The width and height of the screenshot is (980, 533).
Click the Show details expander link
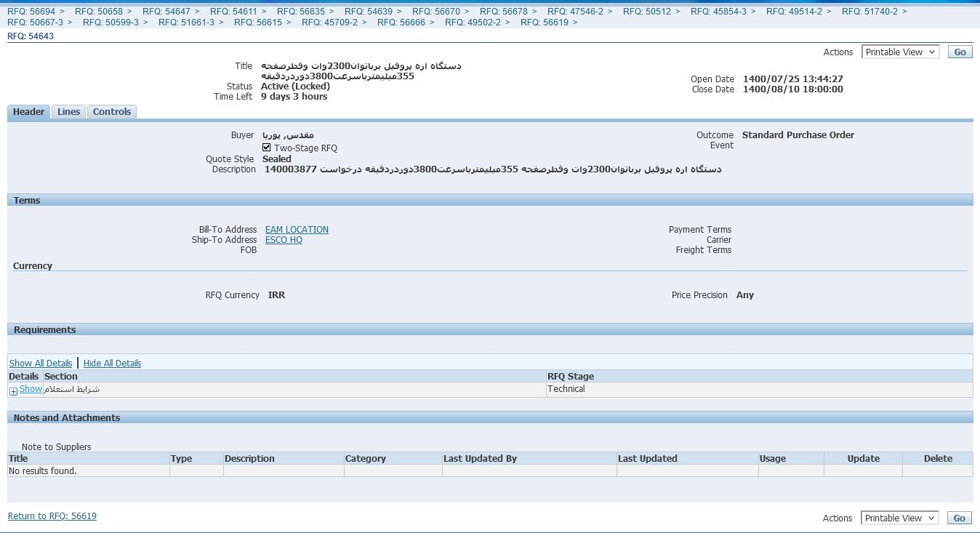pos(31,389)
